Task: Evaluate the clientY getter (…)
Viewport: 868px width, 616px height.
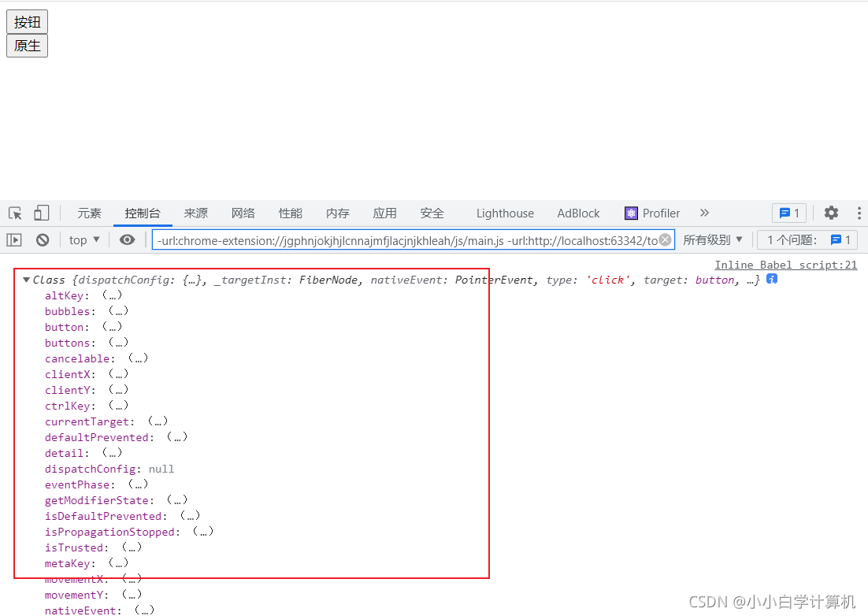Action: (x=118, y=390)
